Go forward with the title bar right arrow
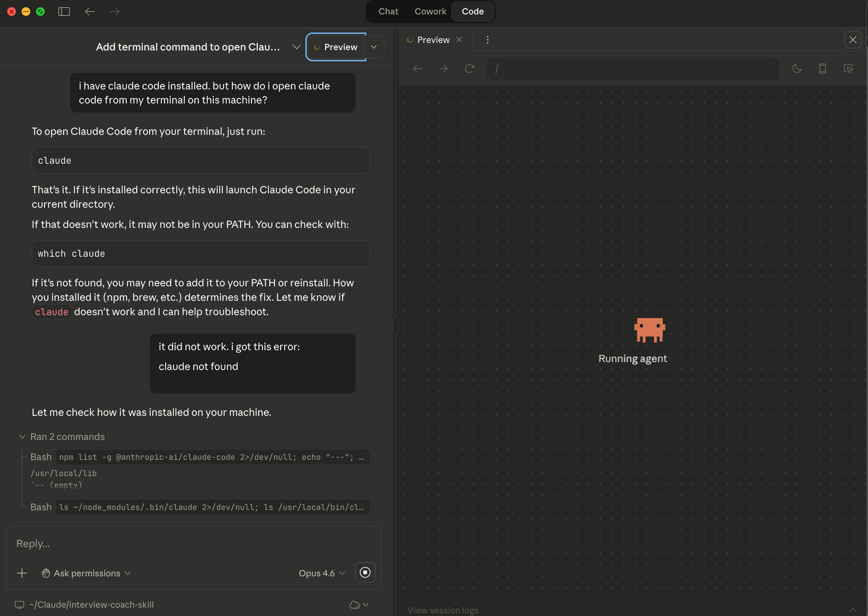This screenshot has height=616, width=868. pyautogui.click(x=115, y=12)
